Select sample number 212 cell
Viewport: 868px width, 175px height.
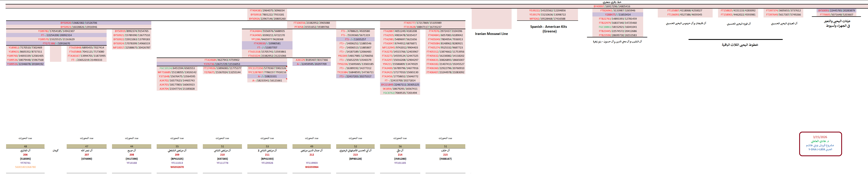[x=311, y=155]
